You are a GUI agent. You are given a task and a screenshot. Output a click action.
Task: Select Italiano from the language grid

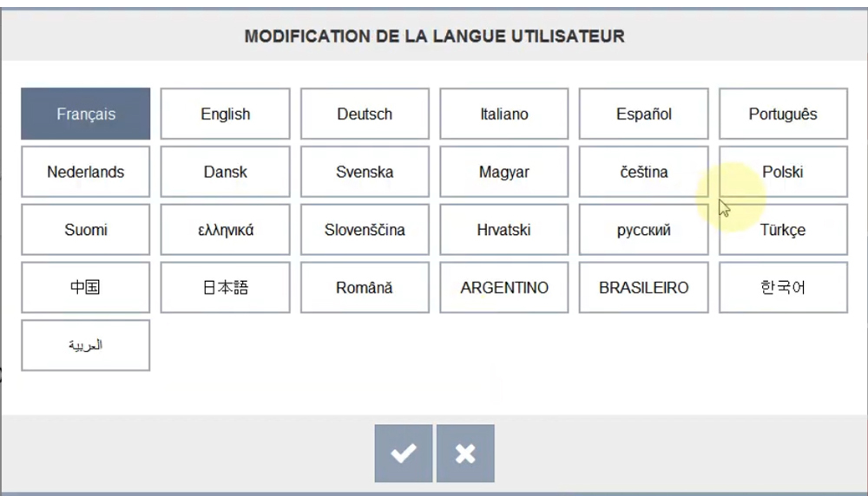(x=504, y=114)
